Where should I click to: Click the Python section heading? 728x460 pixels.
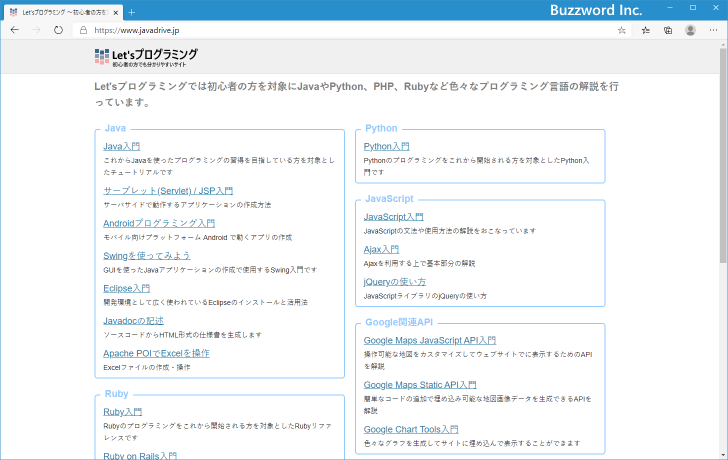(381, 128)
